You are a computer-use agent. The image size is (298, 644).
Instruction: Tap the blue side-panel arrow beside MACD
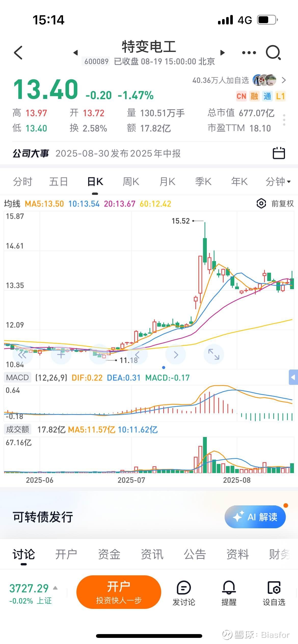coord(293,377)
